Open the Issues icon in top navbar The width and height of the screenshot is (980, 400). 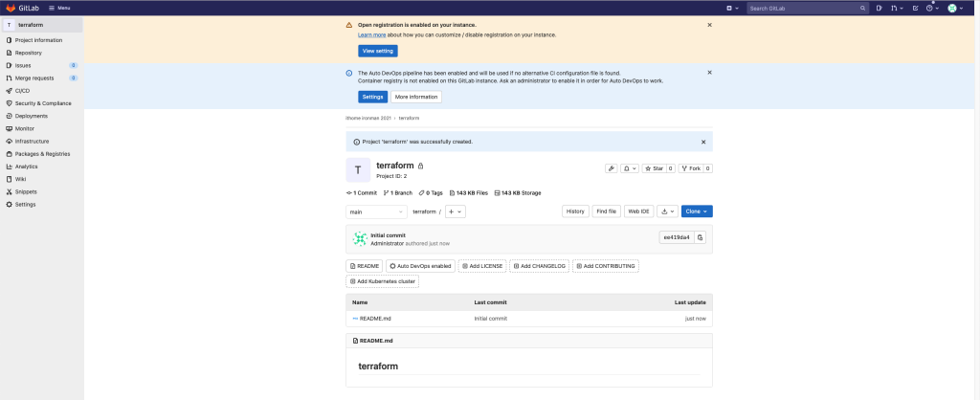(x=879, y=8)
